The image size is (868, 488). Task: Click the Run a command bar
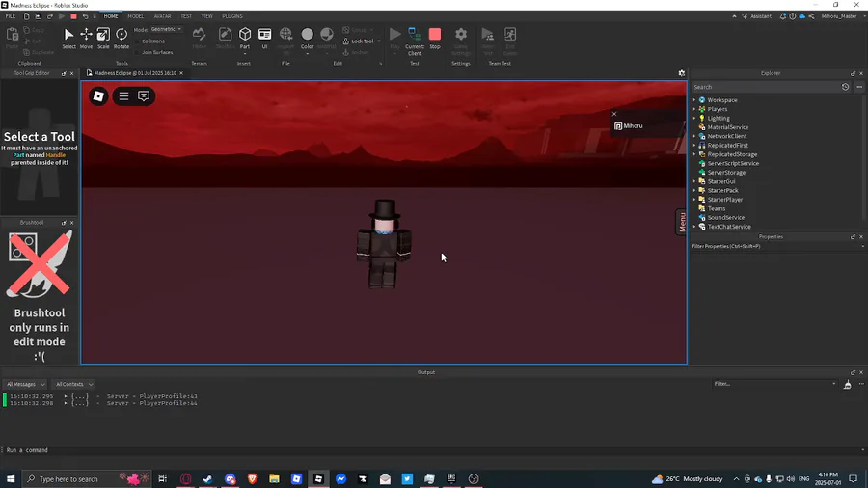click(432, 450)
